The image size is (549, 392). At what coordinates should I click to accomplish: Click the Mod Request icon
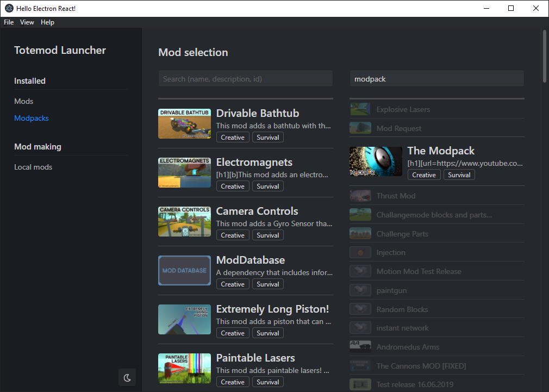(x=360, y=128)
